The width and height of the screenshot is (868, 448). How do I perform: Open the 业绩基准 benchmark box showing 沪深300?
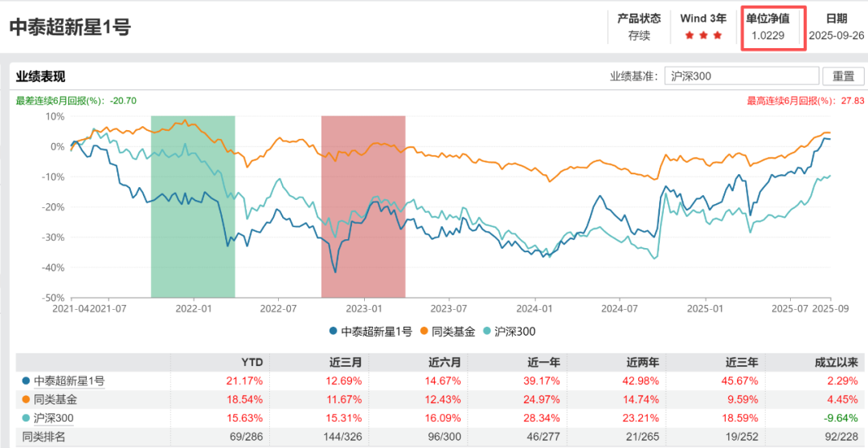coord(742,76)
